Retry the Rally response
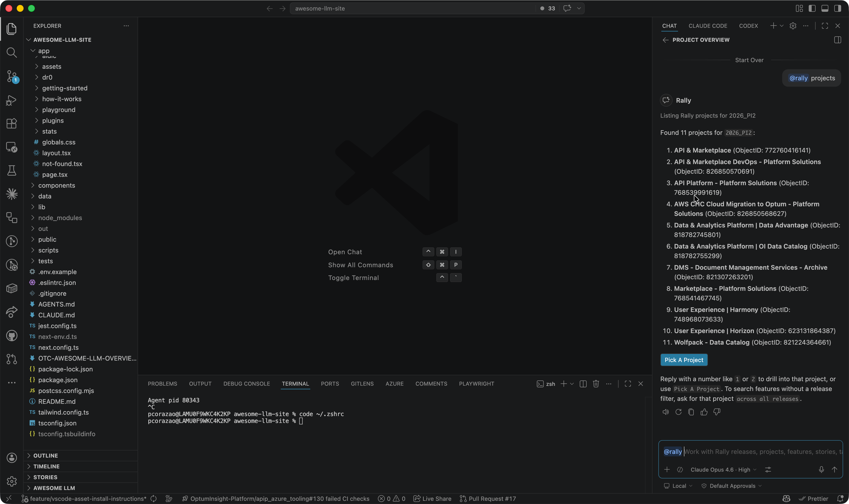Image resolution: width=849 pixels, height=504 pixels. pyautogui.click(x=678, y=412)
